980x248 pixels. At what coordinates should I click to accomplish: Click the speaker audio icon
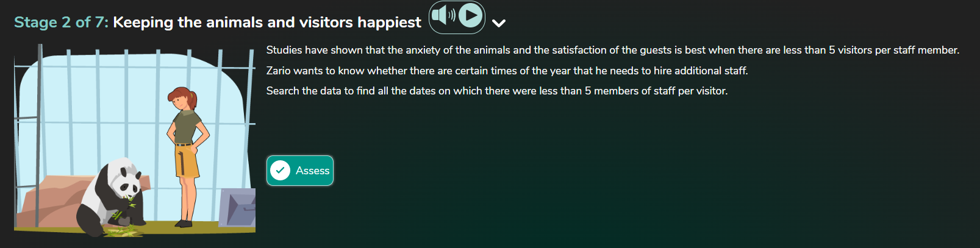pos(443,15)
